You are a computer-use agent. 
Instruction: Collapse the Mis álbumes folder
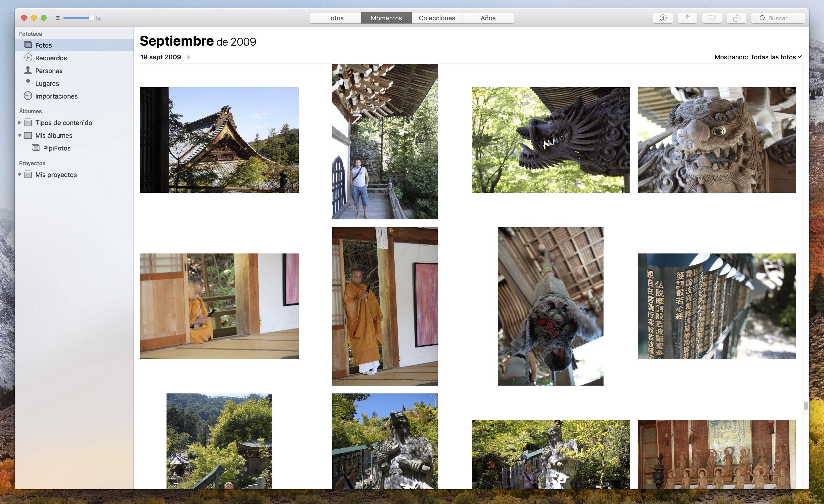click(x=19, y=135)
